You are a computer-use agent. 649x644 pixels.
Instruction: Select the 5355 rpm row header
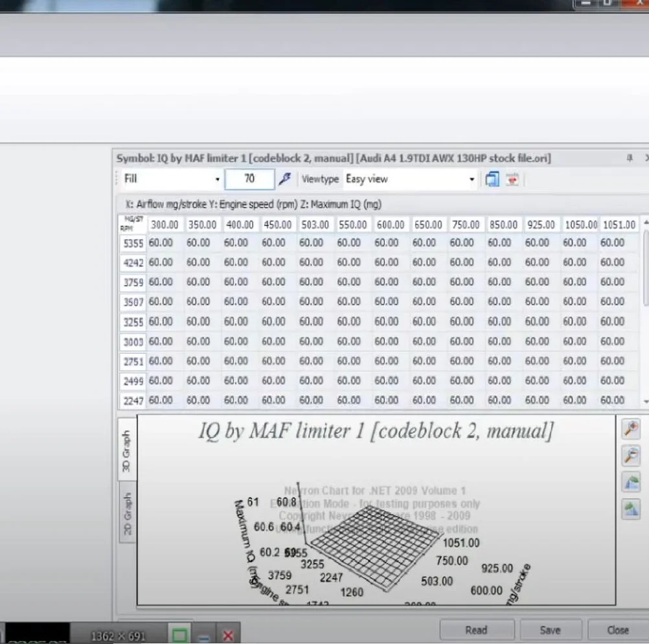(133, 244)
